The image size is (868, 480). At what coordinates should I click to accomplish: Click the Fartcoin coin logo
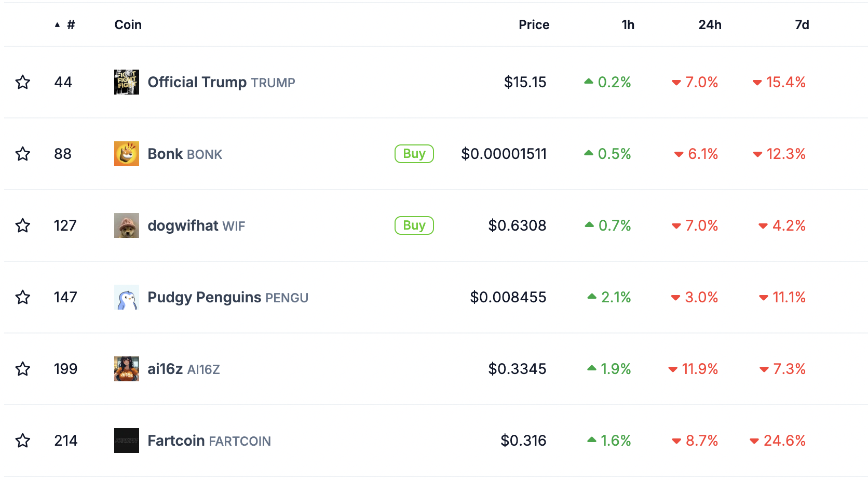click(126, 441)
